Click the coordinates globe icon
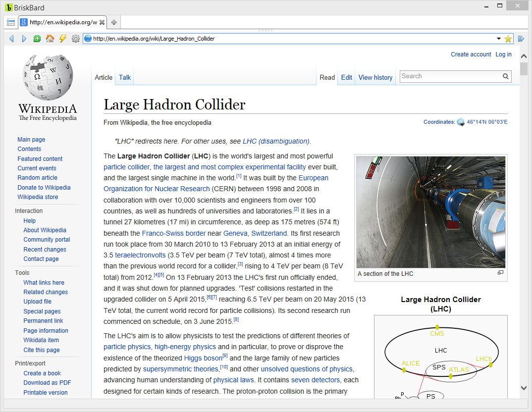Screen dimensions: 532x412 (461, 122)
